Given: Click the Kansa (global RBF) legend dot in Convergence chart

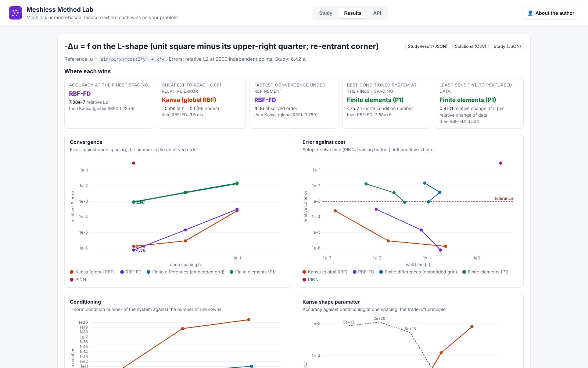Looking at the screenshot, I should (72, 272).
